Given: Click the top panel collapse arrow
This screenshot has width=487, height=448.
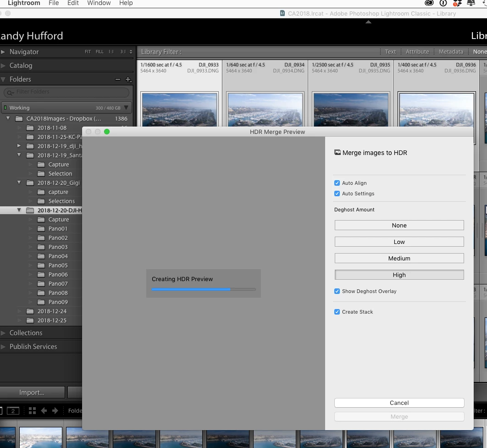Looking at the screenshot, I should click(x=368, y=22).
